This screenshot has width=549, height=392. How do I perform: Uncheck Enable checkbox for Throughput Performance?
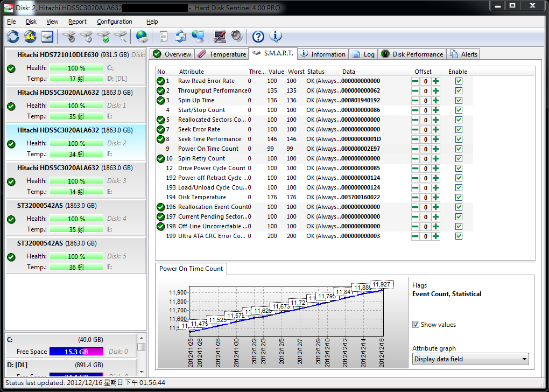(459, 91)
